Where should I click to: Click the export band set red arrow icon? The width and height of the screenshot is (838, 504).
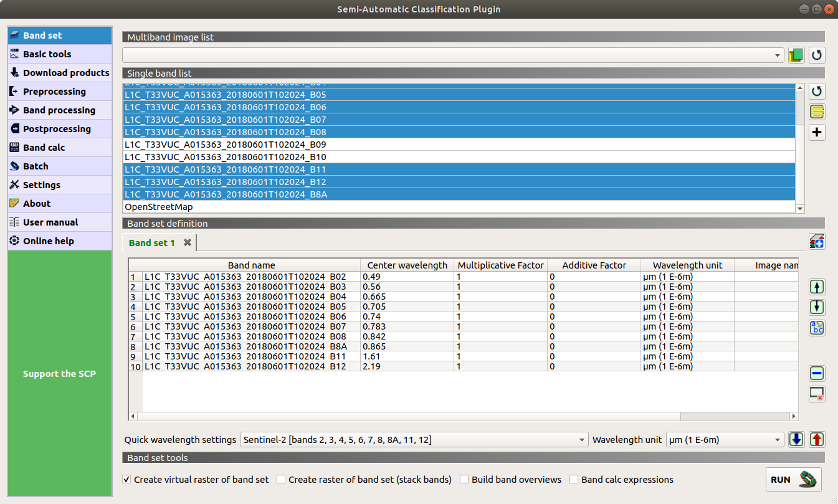pyautogui.click(x=817, y=439)
